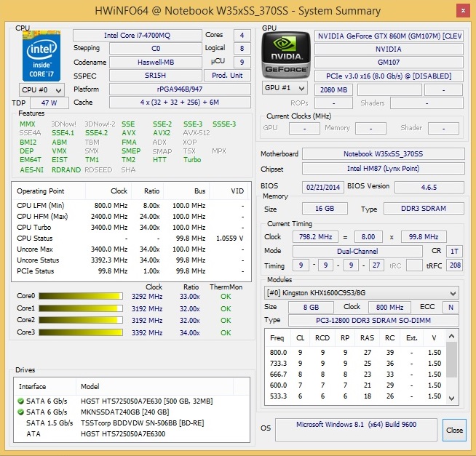Click the Close button

click(x=454, y=430)
